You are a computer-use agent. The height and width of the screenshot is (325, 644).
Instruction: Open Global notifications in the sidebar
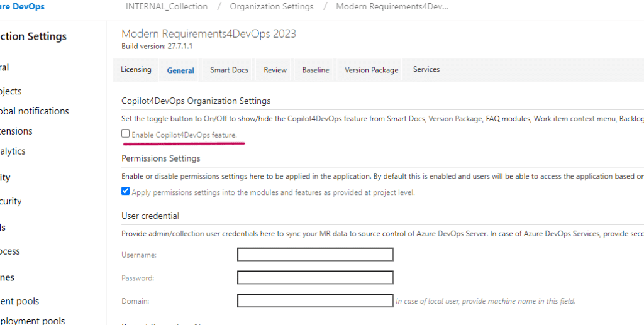(x=35, y=111)
